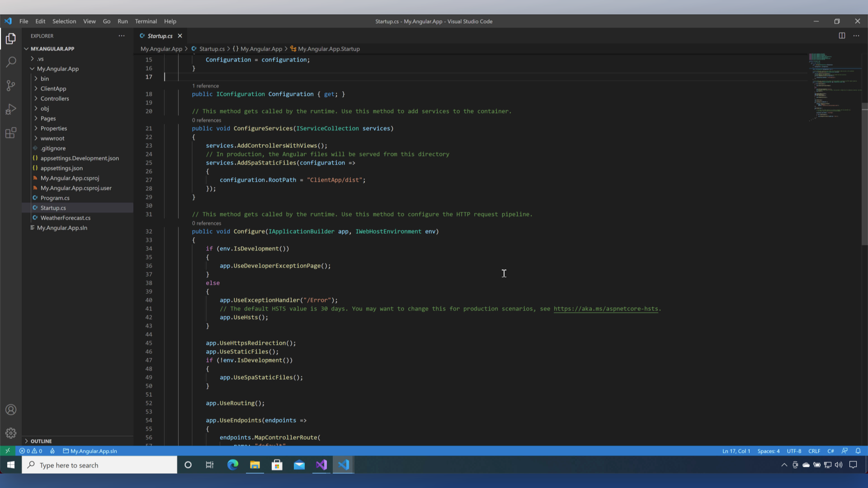This screenshot has height=488, width=868.
Task: Expand the OUTLINE section
Action: coord(41,441)
